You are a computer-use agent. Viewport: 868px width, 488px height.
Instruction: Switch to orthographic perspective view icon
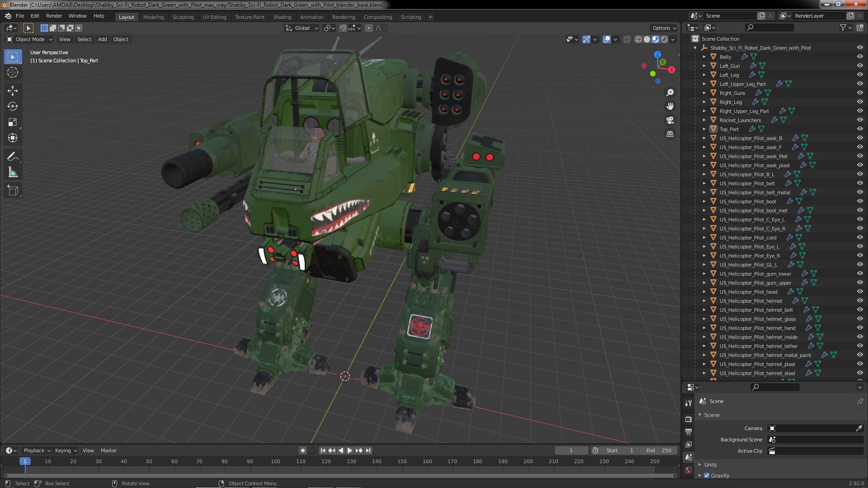click(x=670, y=134)
